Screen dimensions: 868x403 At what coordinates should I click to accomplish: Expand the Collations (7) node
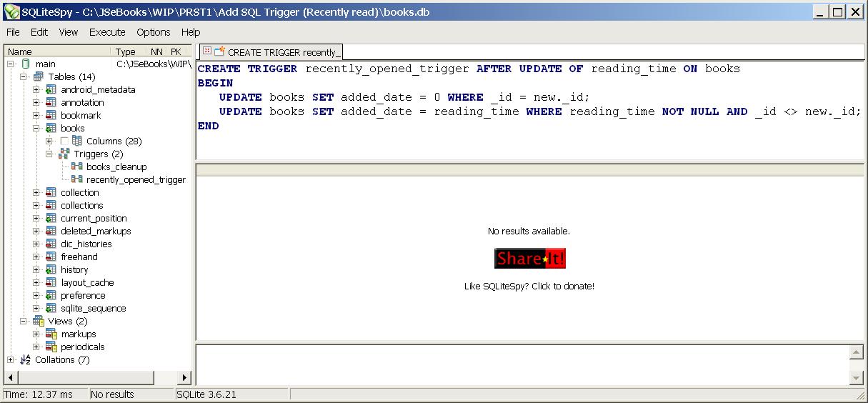pyautogui.click(x=11, y=360)
